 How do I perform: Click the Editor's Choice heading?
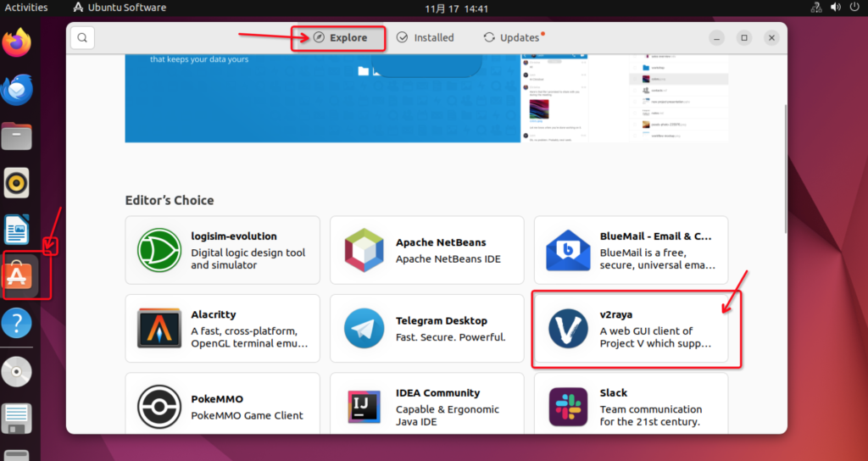pos(170,200)
